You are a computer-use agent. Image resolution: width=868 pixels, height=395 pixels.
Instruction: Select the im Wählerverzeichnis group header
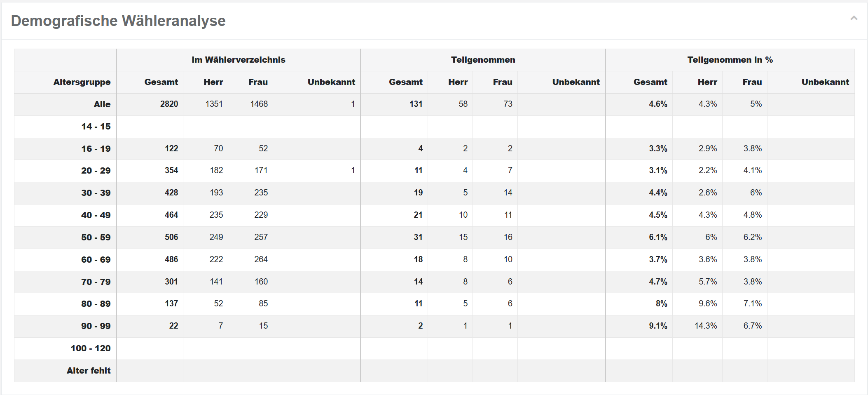tap(238, 60)
